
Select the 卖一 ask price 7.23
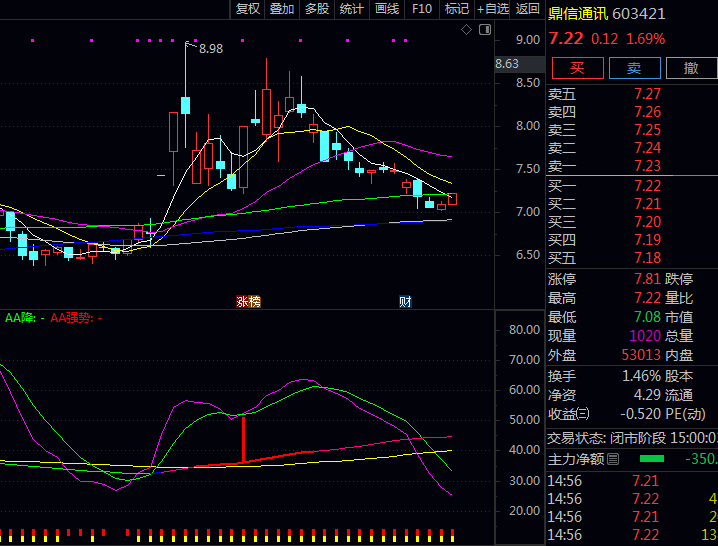click(x=647, y=166)
